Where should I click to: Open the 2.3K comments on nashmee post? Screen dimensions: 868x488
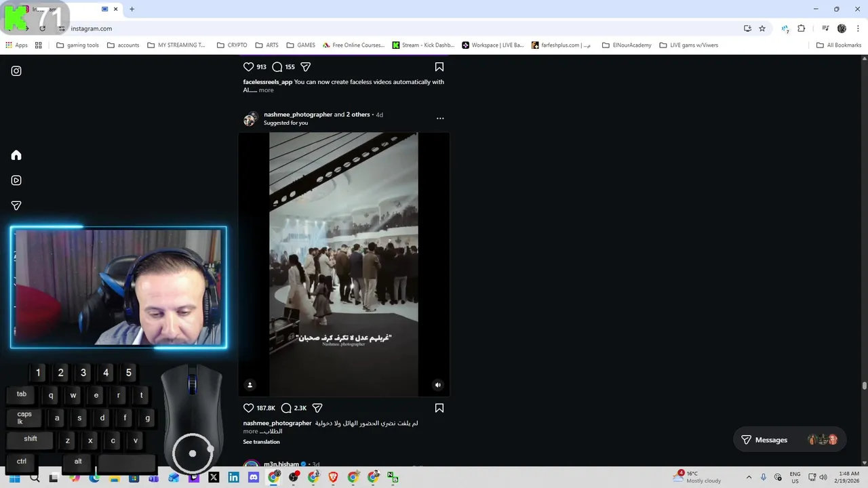tap(286, 408)
